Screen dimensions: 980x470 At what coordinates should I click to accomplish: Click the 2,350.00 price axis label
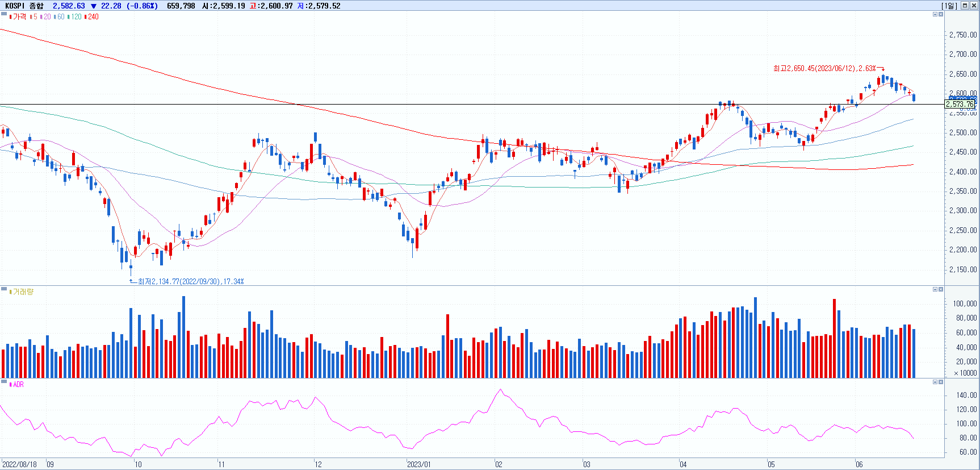click(x=963, y=191)
